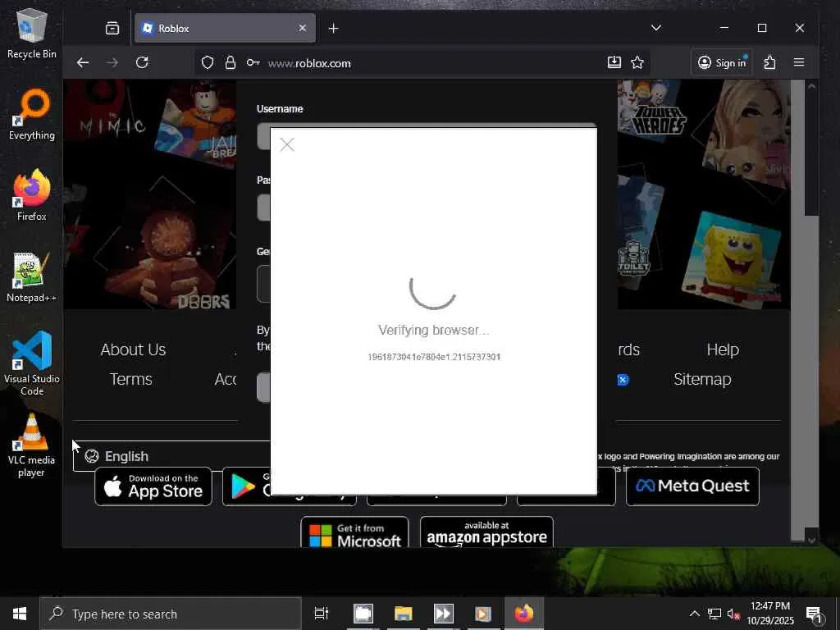Open the notification center icon
Viewport: 840px width, 630px height.
click(x=814, y=614)
